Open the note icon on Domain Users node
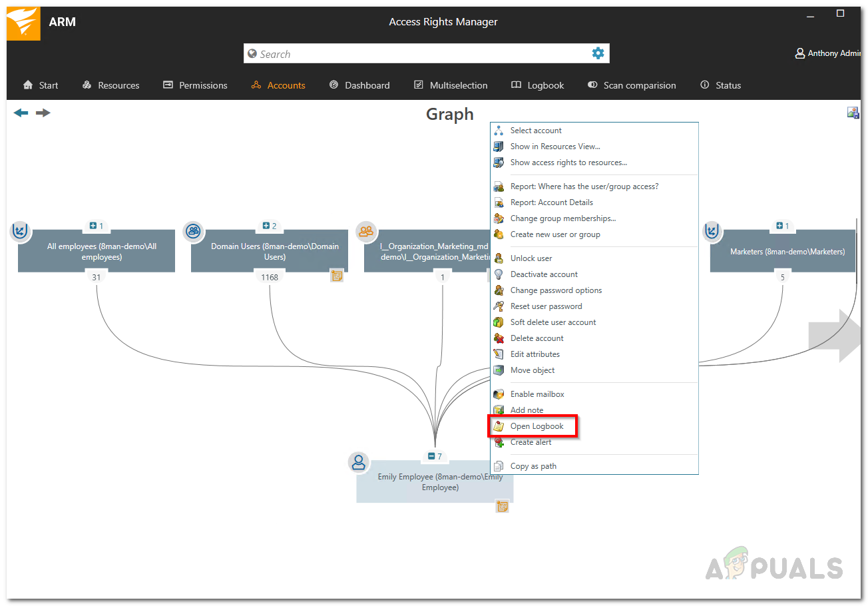The height and width of the screenshot is (606, 868). point(337,276)
